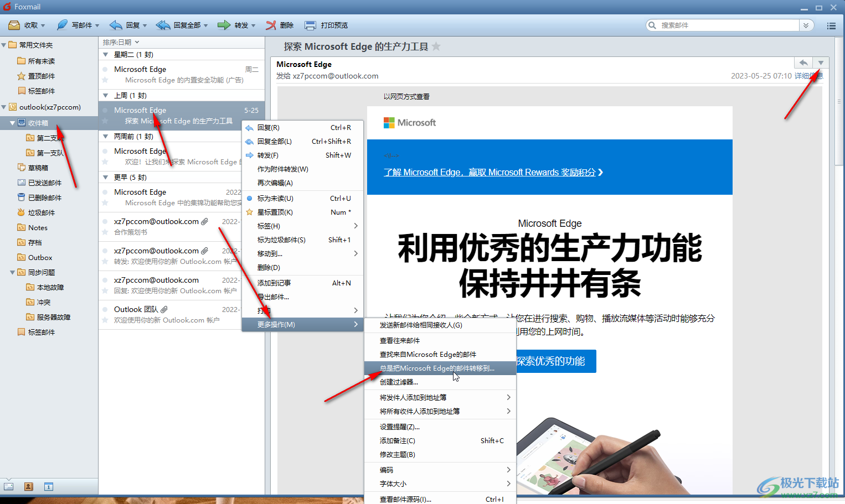Toggle read dot on 星期二 Microsoft Edge email

pyautogui.click(x=105, y=69)
